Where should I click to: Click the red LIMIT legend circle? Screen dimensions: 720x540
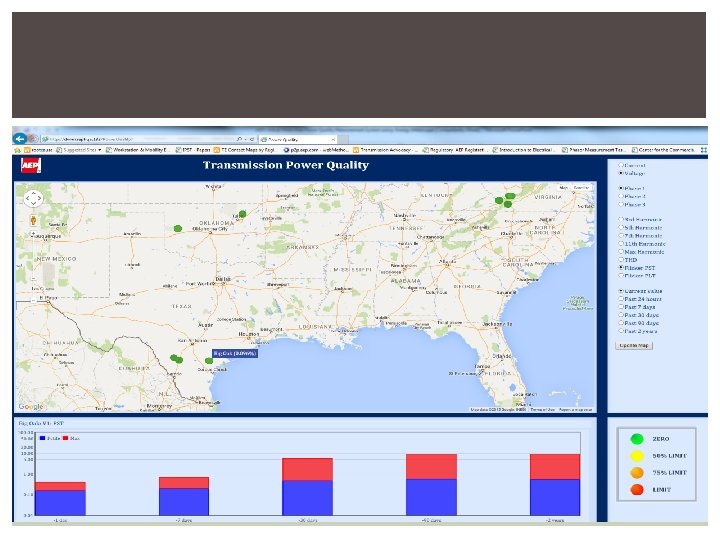pos(637,490)
